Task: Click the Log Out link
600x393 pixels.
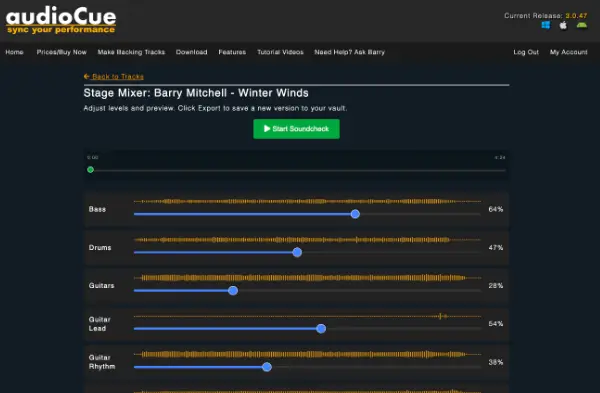Action: pos(526,52)
